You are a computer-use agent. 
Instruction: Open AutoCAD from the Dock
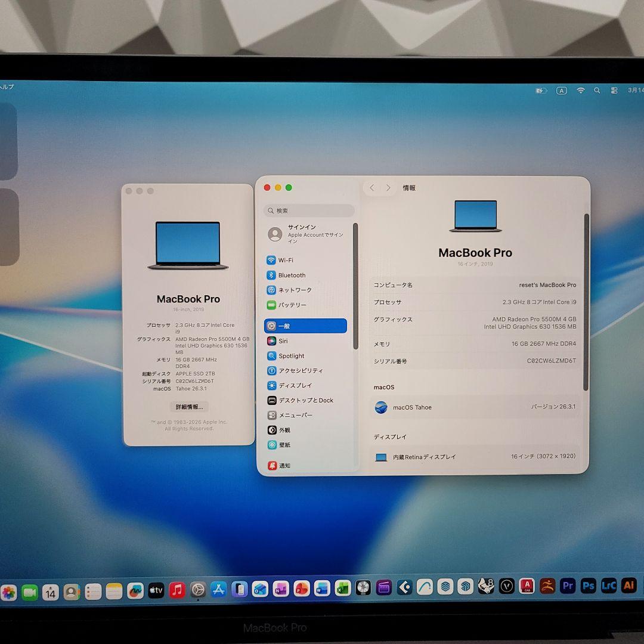(526, 587)
